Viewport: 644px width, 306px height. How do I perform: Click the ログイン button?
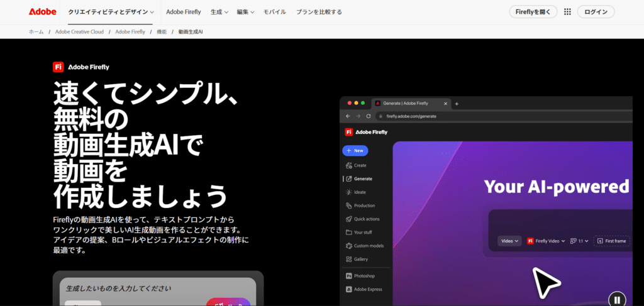click(596, 12)
